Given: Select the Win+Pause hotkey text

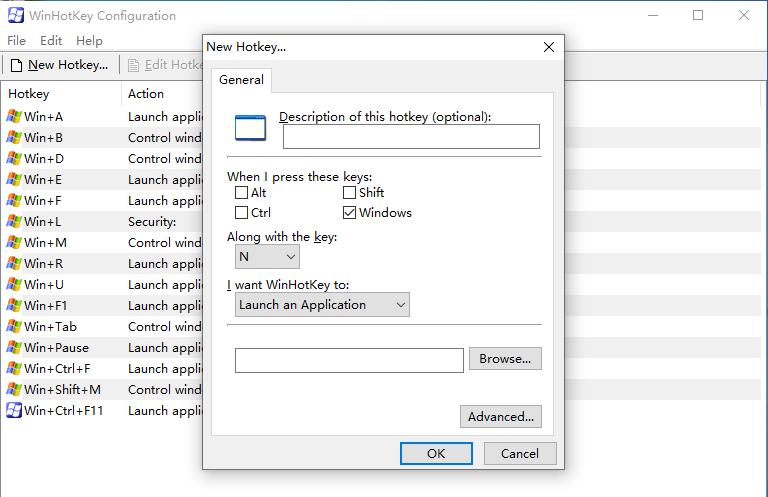Looking at the screenshot, I should click(56, 348).
